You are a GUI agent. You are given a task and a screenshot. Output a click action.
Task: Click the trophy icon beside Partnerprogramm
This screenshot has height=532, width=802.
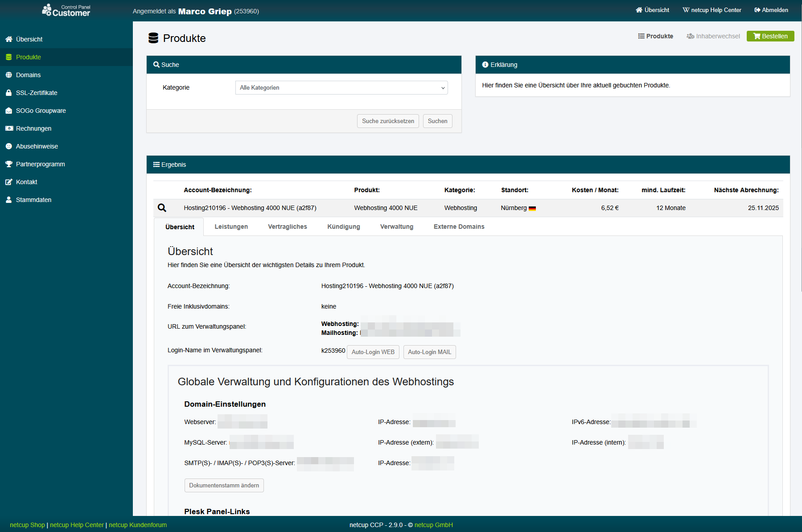(x=9, y=164)
